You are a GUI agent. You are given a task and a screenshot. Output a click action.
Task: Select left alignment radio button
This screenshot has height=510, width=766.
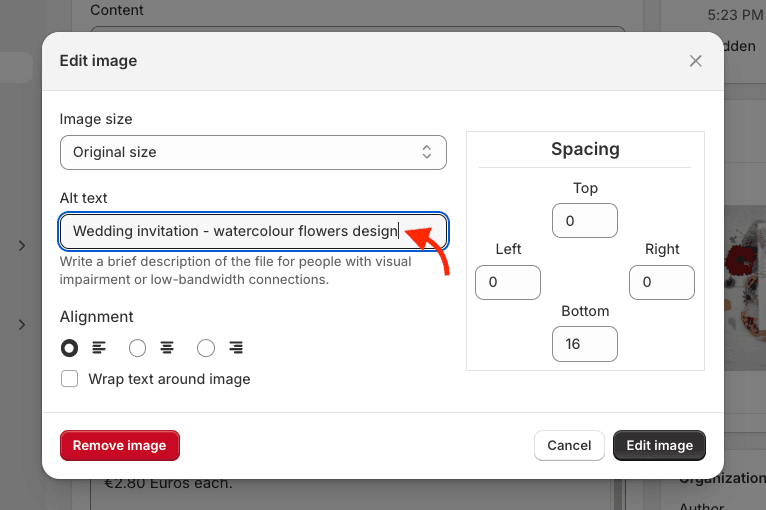pyautogui.click(x=69, y=348)
